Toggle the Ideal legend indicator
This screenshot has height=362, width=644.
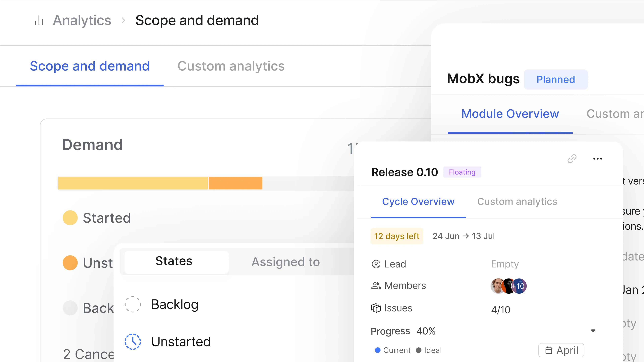pos(419,350)
